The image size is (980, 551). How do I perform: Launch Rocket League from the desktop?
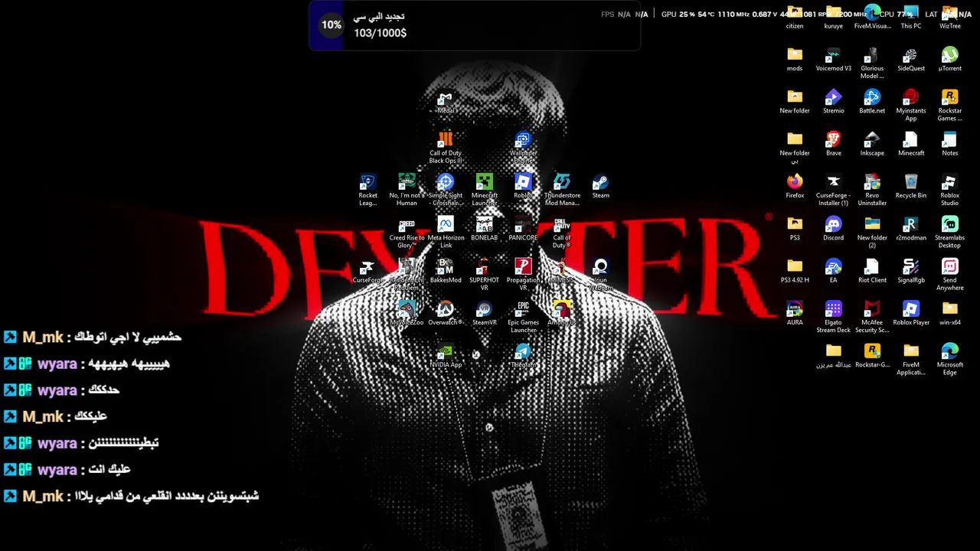[367, 191]
